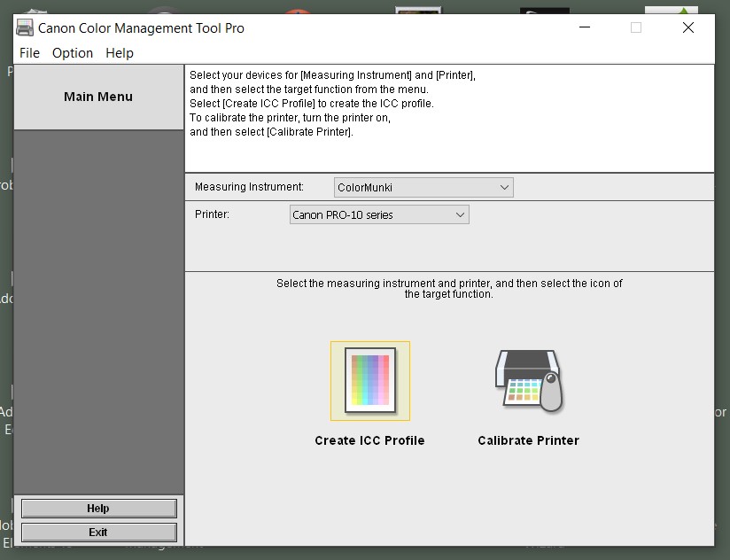Click the window title text
730x560 pixels.
[x=141, y=27]
